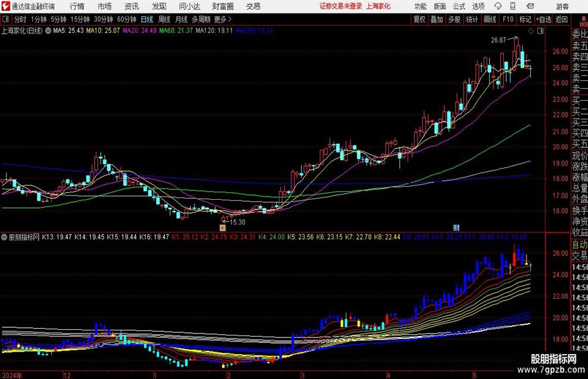Open the 版面 menu
Viewport: 588px width, 379px height.
[440, 6]
